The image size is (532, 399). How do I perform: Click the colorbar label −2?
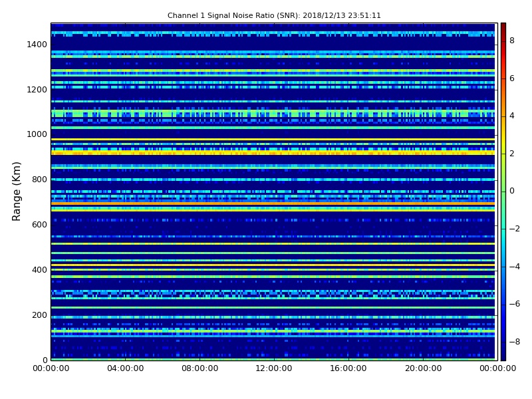pyautogui.click(x=514, y=229)
